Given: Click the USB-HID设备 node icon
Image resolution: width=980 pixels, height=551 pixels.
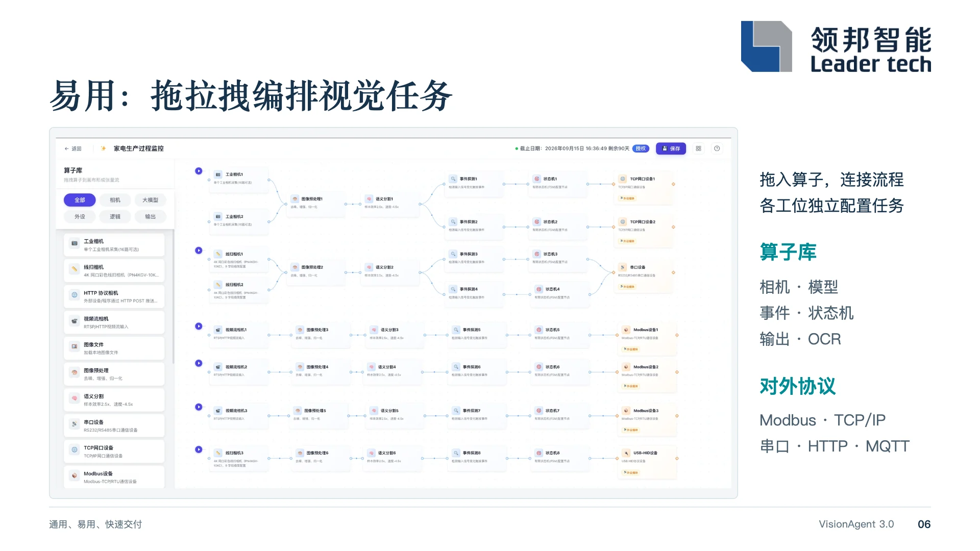Looking at the screenshot, I should 626,453.
